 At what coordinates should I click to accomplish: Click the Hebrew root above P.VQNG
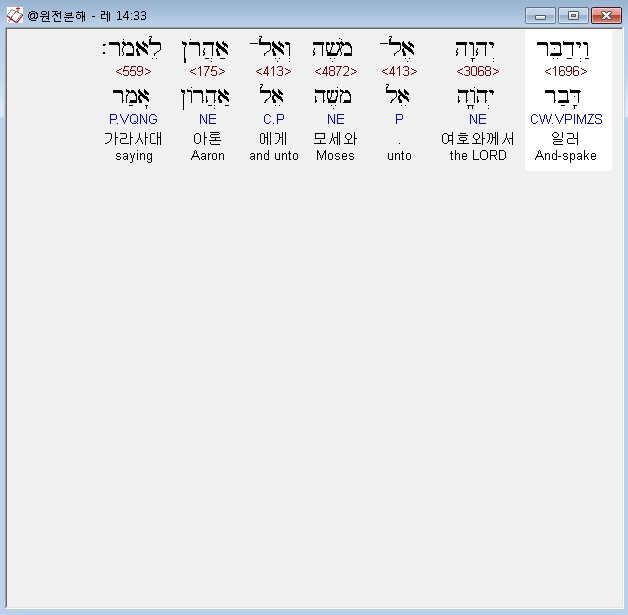(131, 96)
